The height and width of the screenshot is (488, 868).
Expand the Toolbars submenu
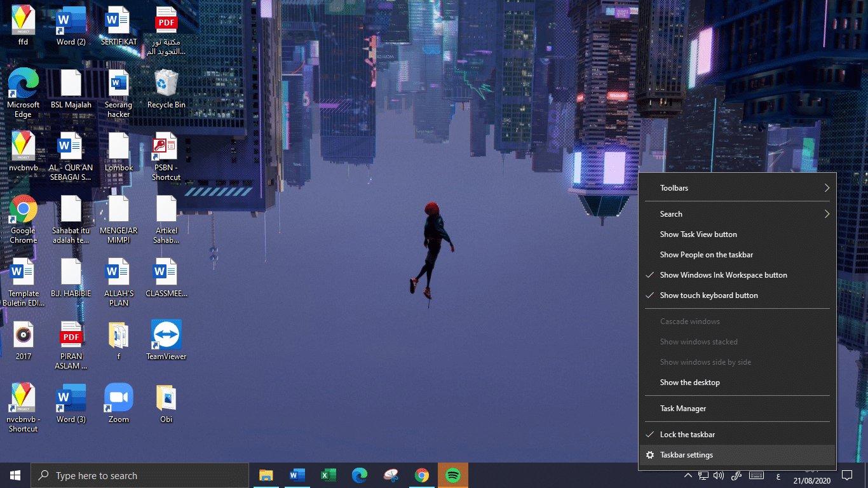click(x=737, y=188)
